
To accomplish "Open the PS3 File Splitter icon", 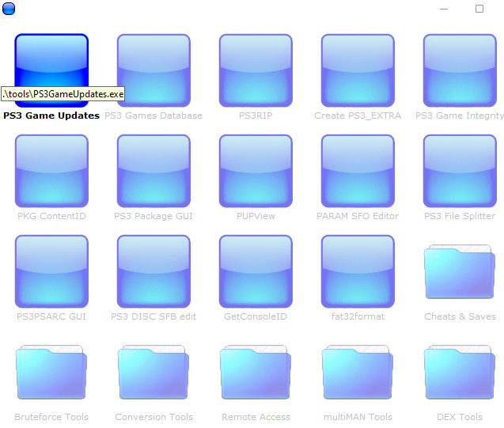I will pos(460,171).
